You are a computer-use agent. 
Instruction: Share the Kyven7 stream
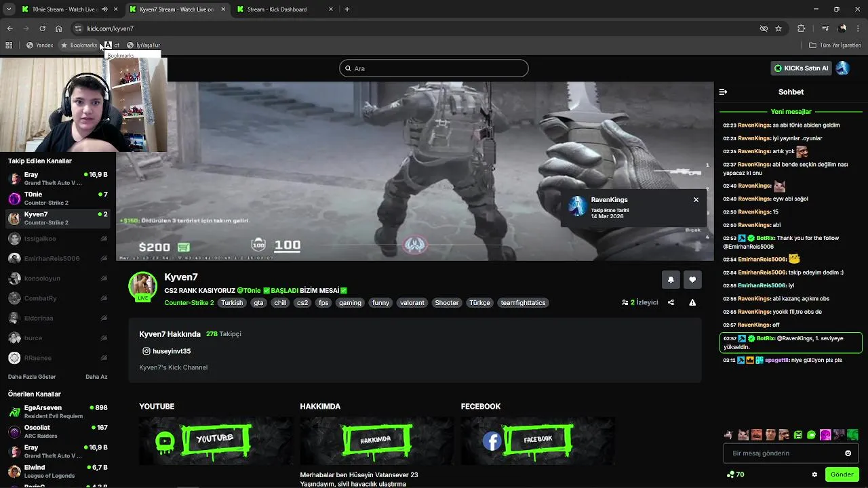click(671, 302)
